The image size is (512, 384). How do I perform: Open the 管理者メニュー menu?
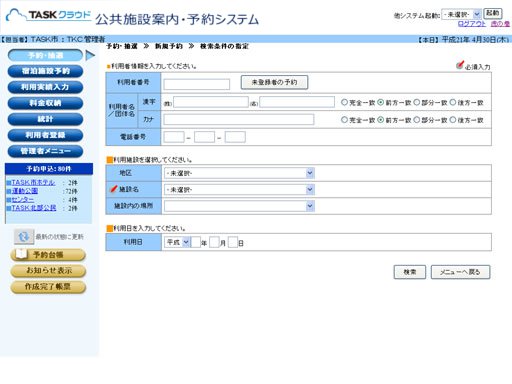click(45, 151)
